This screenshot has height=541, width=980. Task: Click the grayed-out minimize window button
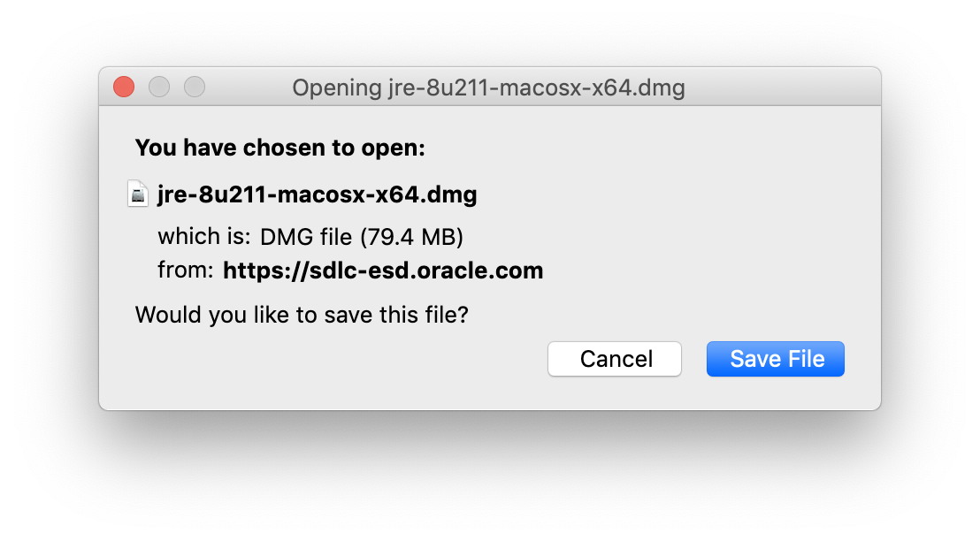[159, 87]
